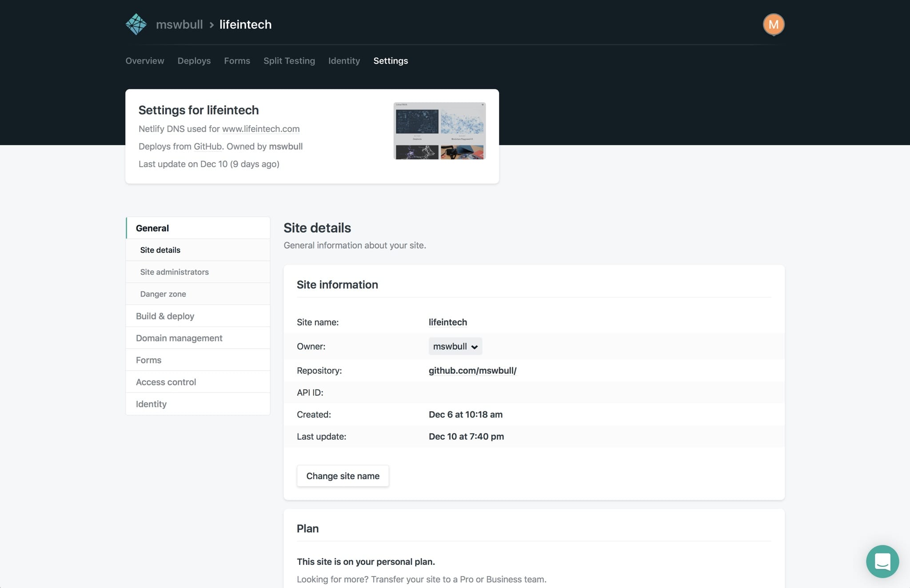Open the user profile avatar icon

[773, 23]
